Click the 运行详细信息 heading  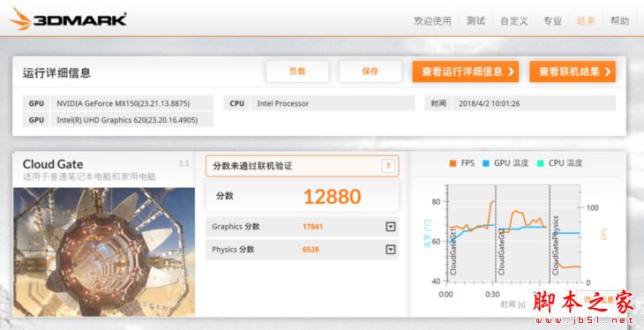tap(56, 73)
